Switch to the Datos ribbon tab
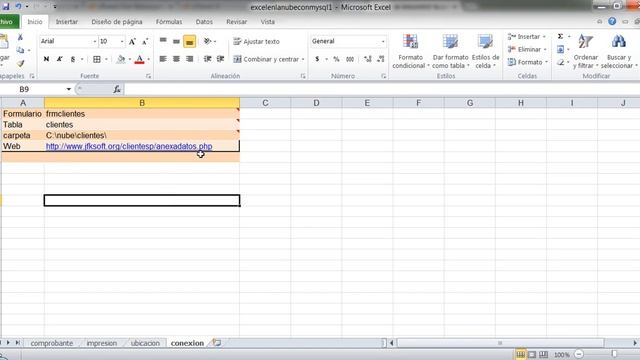Viewport: 640px width, 360px height. 204,22
